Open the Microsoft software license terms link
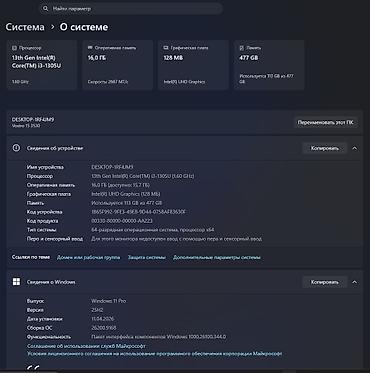This screenshot has width=370, height=373. pyautogui.click(x=155, y=353)
